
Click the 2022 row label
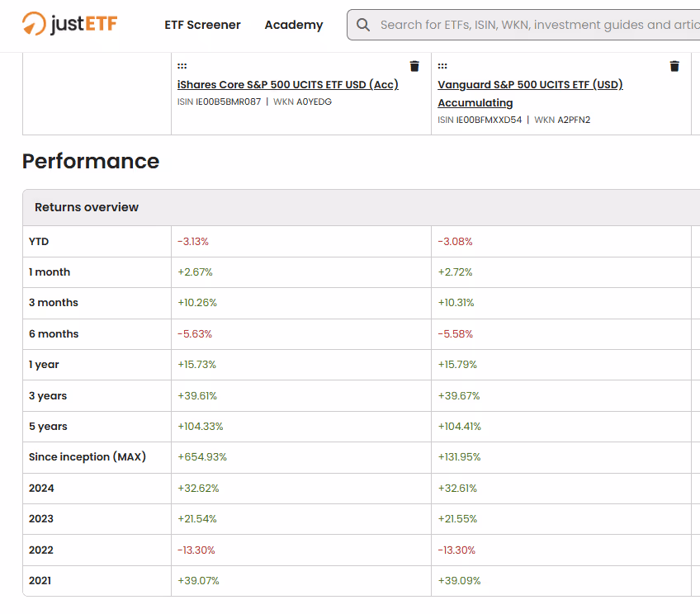[41, 550]
